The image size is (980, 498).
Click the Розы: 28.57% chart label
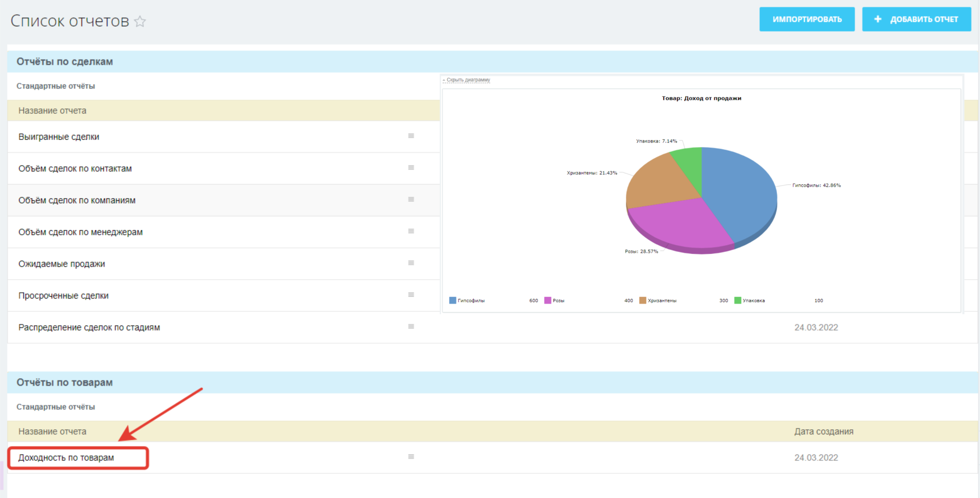(x=641, y=251)
